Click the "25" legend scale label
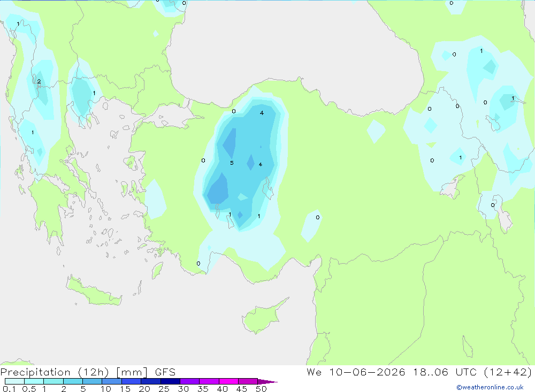The image size is (535, 392). pyautogui.click(x=164, y=389)
